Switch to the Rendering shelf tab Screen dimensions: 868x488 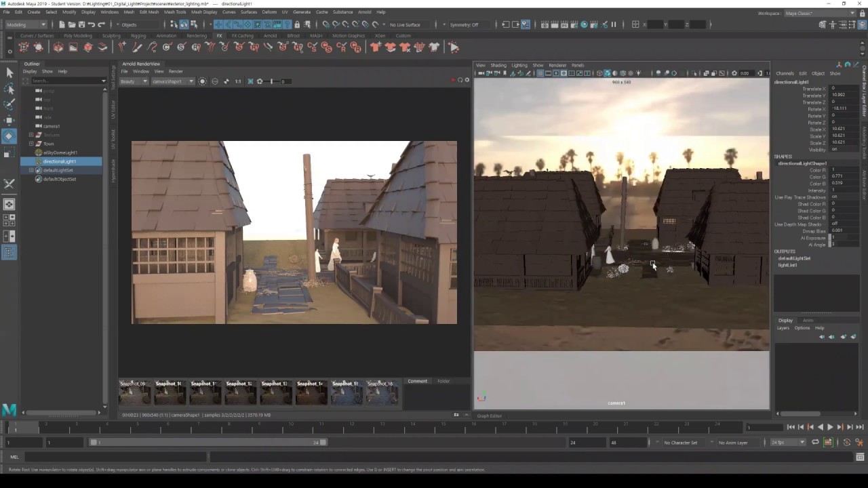click(x=197, y=36)
